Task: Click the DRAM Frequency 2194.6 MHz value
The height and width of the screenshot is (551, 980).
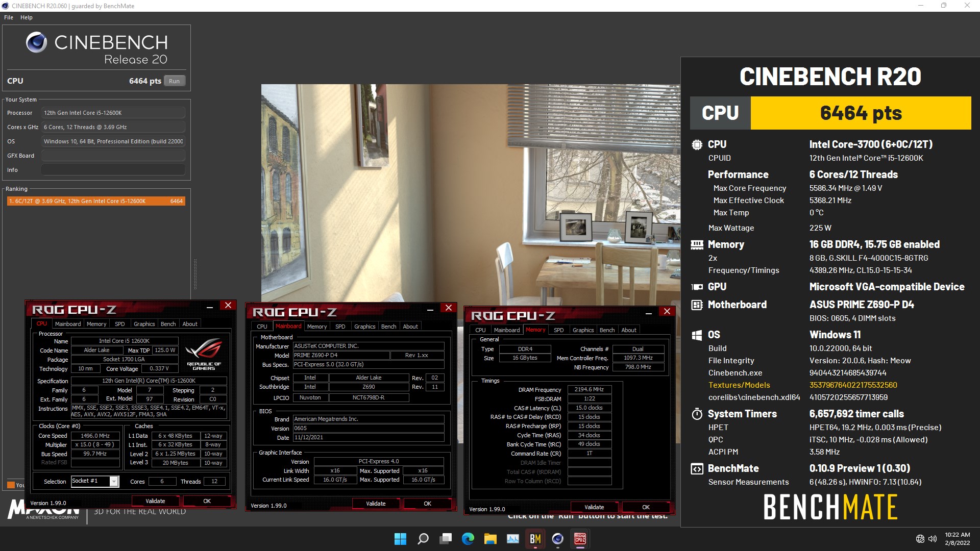Action: [589, 389]
